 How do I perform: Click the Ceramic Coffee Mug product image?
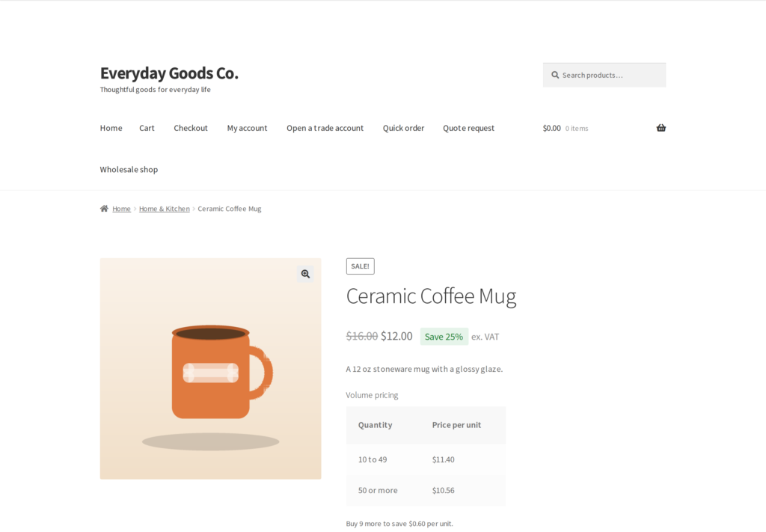[x=210, y=369]
